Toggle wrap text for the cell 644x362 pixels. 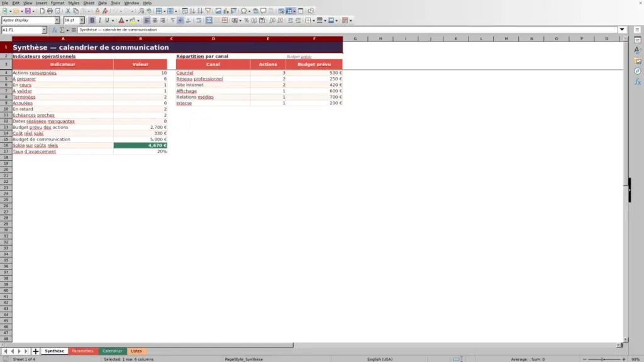coord(199,21)
